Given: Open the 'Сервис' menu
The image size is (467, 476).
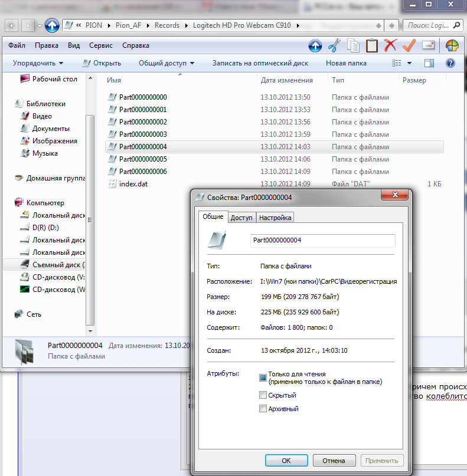Looking at the screenshot, I should coord(101,45).
